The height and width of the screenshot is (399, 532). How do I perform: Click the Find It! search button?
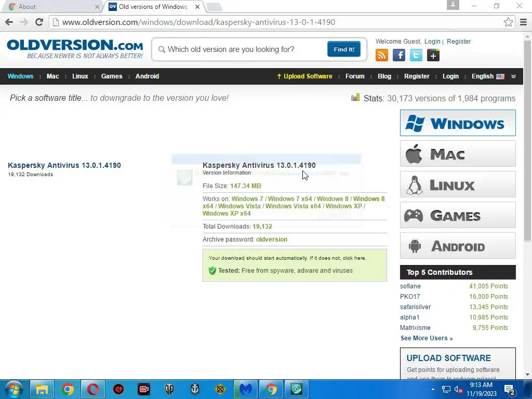pyautogui.click(x=344, y=49)
